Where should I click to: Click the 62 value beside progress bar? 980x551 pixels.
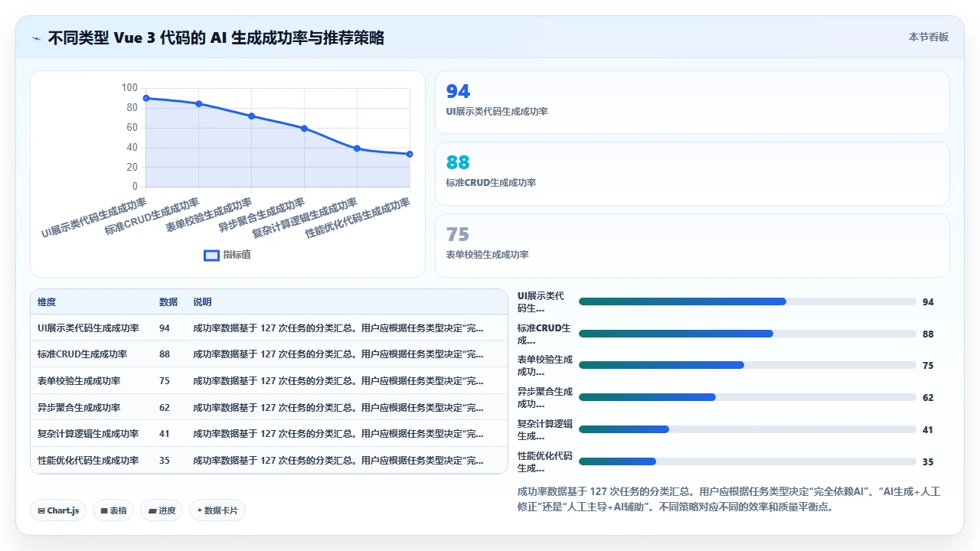coord(928,398)
